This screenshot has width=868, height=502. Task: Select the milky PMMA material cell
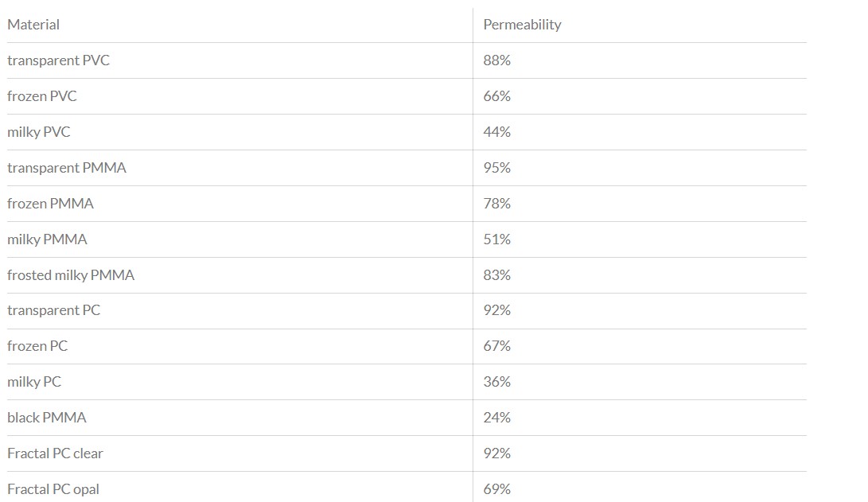click(47, 239)
